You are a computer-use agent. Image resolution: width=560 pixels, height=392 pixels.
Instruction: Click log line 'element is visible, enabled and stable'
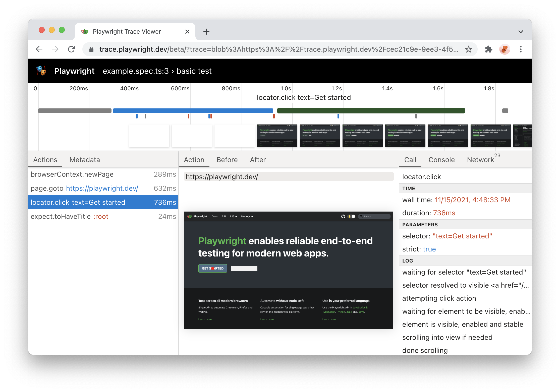(463, 324)
